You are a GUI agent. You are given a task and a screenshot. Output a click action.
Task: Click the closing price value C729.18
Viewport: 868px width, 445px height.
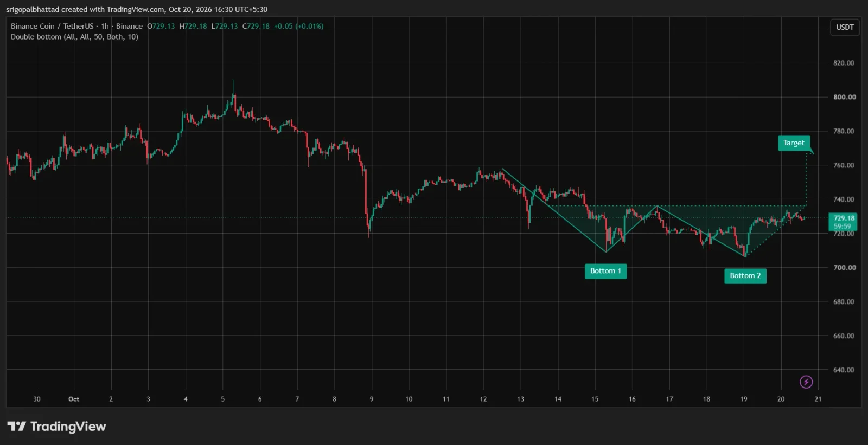[256, 26]
